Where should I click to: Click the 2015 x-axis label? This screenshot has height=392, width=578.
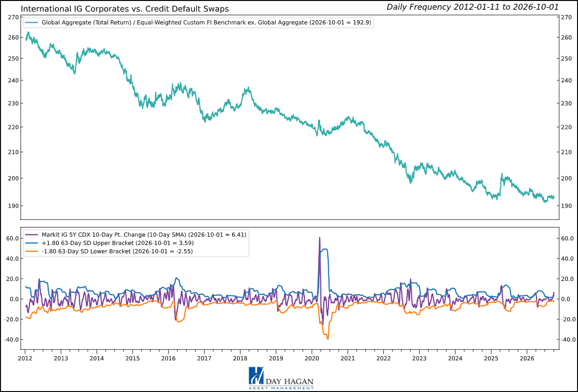(132, 358)
